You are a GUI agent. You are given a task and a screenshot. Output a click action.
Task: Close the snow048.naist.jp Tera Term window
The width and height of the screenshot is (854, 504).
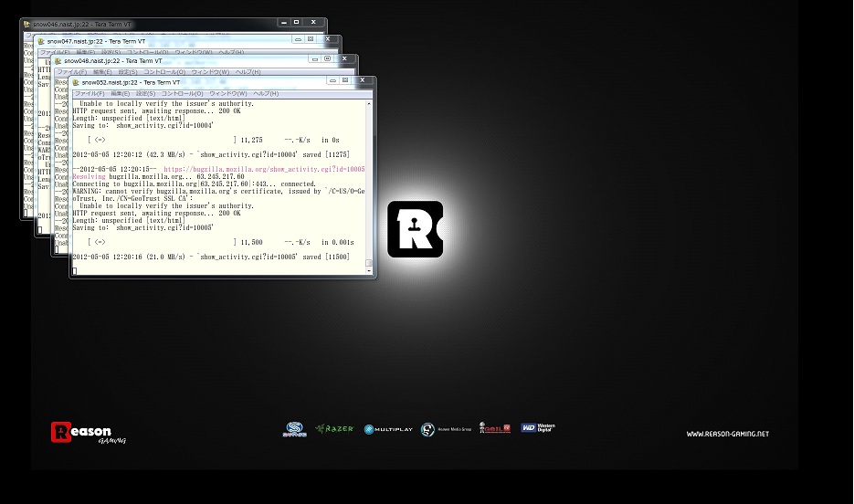344,58
